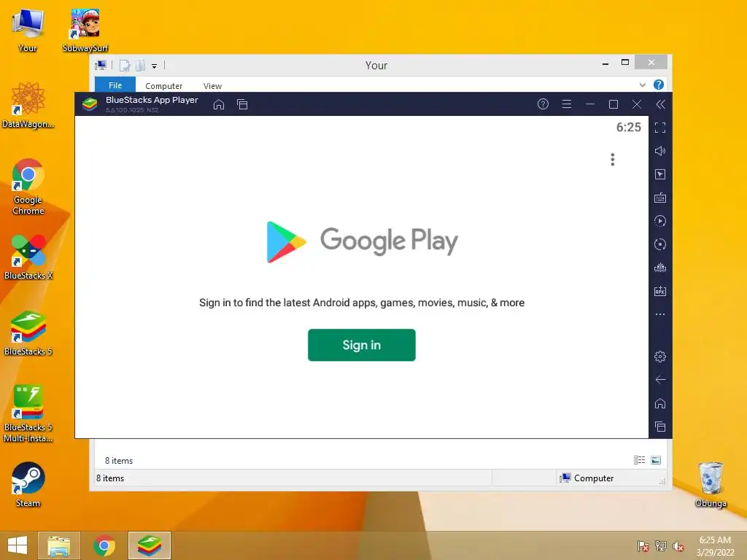Image resolution: width=747 pixels, height=560 pixels.
Task: Click the Android back arrow in sidebar
Action: pyautogui.click(x=659, y=380)
